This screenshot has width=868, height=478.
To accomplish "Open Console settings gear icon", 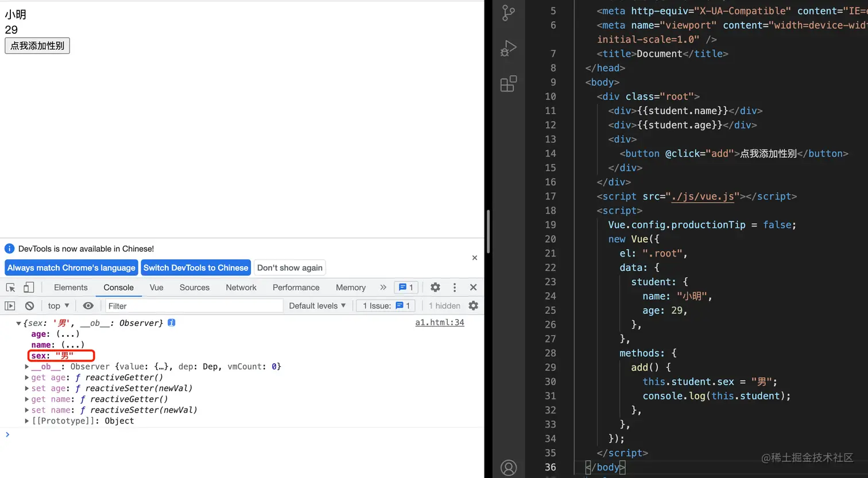I will (473, 306).
